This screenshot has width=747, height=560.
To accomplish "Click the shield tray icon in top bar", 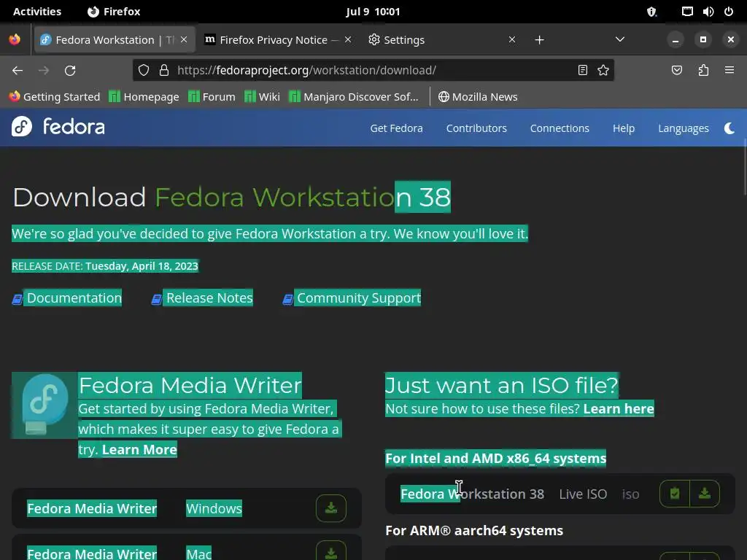I will point(651,12).
